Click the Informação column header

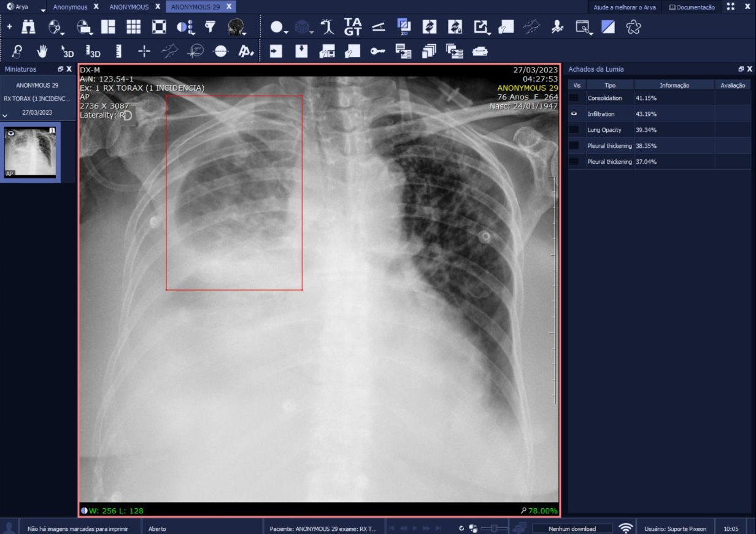(674, 85)
